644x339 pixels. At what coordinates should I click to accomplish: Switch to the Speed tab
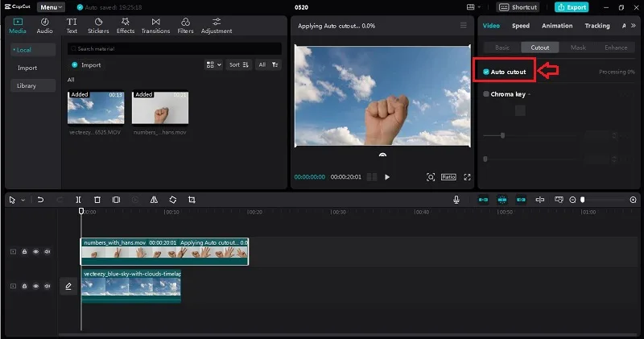(520, 26)
